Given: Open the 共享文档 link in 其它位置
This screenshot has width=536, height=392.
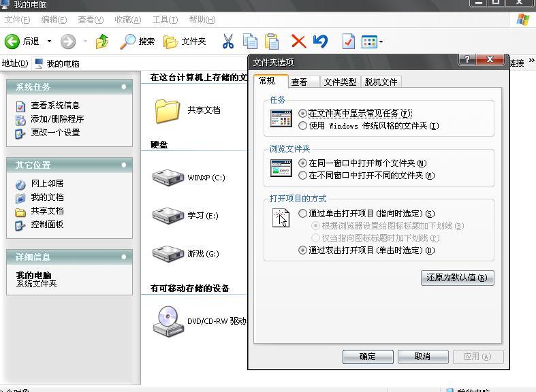Looking at the screenshot, I should pyautogui.click(x=47, y=211).
